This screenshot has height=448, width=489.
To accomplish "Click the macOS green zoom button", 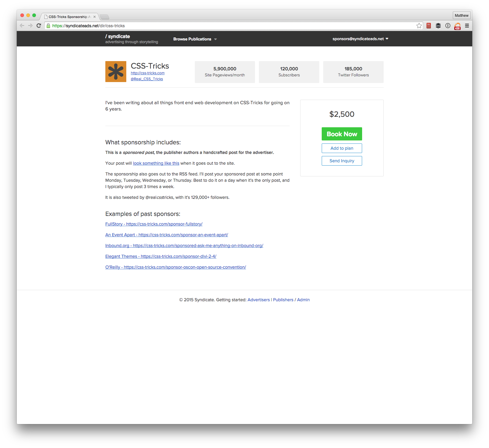I will pos(34,15).
